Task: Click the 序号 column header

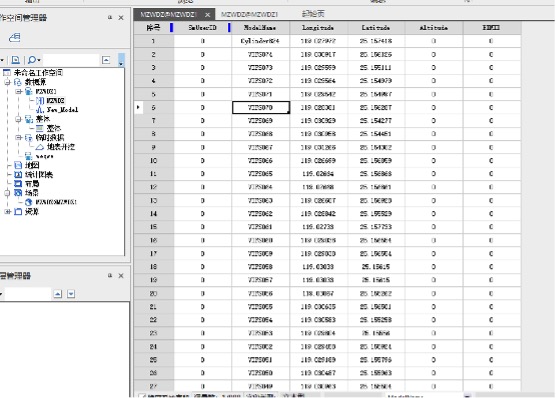Action: [153, 28]
